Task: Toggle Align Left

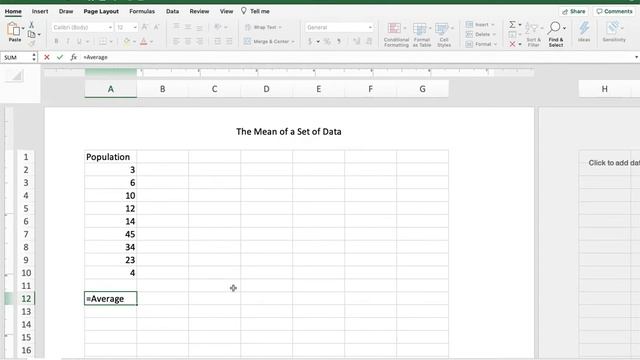Action: click(176, 41)
